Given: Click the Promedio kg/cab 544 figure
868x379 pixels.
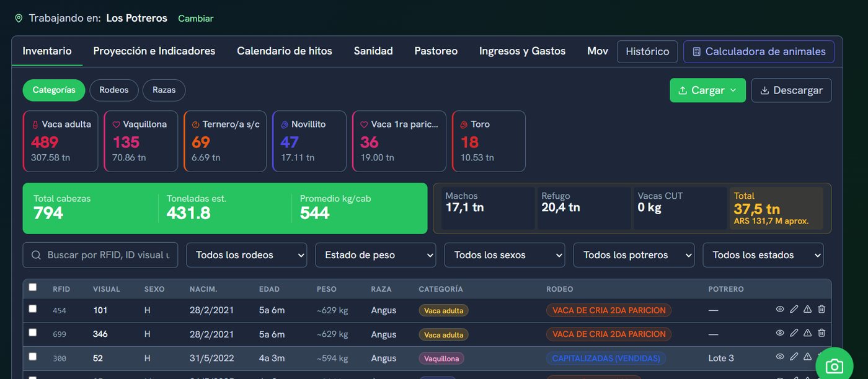Looking at the screenshot, I should 315,213.
